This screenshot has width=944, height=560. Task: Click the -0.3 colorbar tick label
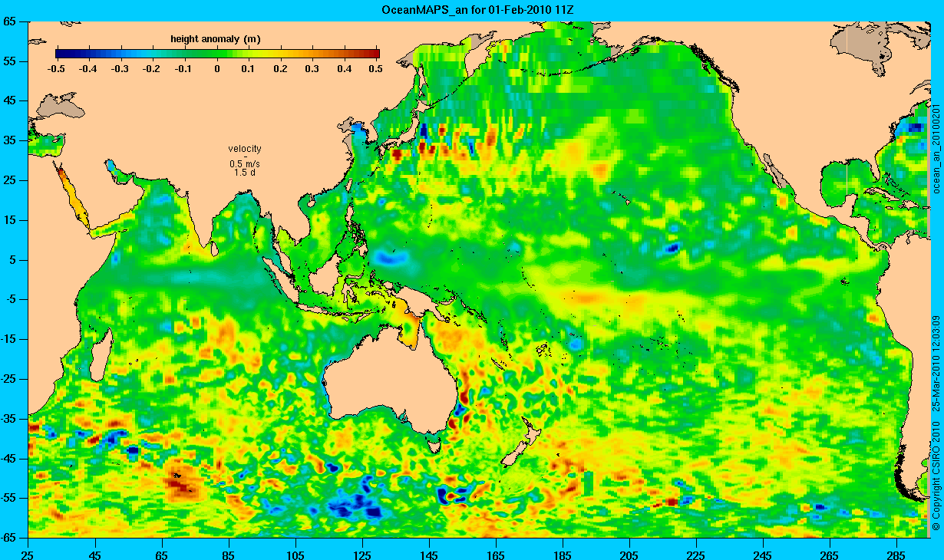click(120, 69)
